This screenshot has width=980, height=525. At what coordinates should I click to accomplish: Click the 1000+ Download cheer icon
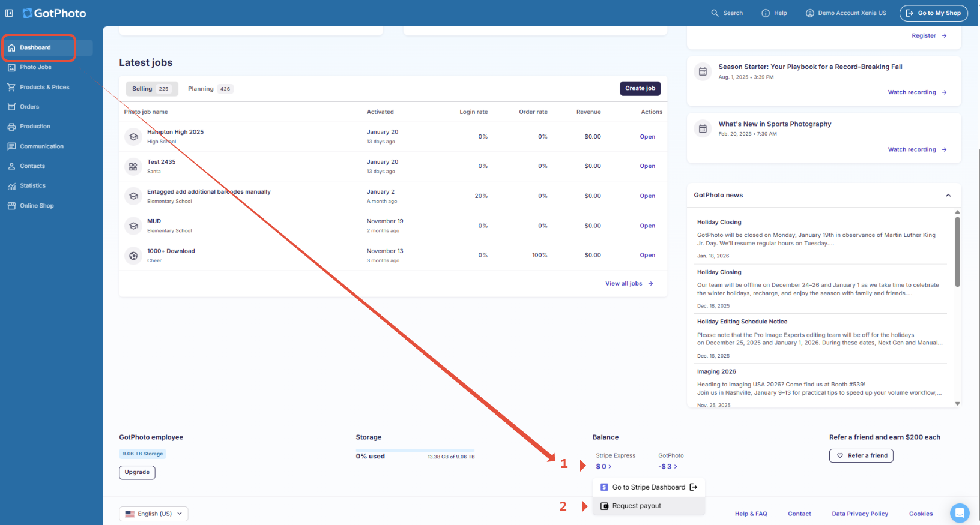tap(133, 256)
